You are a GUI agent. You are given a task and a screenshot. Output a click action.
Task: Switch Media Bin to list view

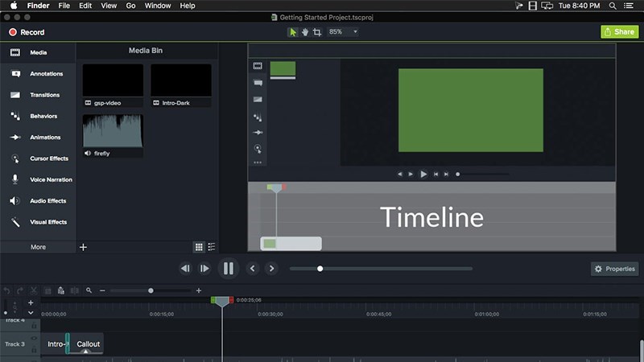click(x=212, y=247)
